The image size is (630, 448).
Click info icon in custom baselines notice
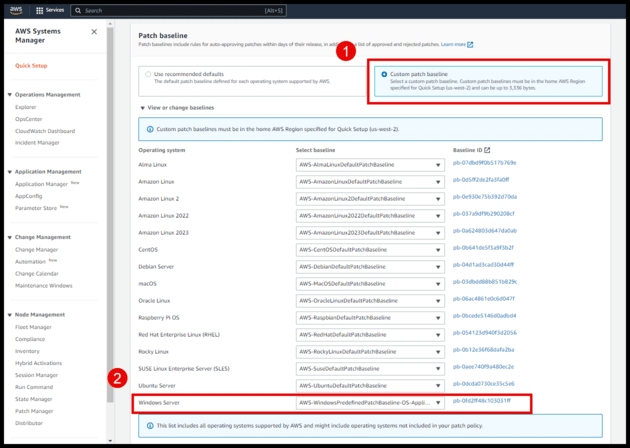150,129
